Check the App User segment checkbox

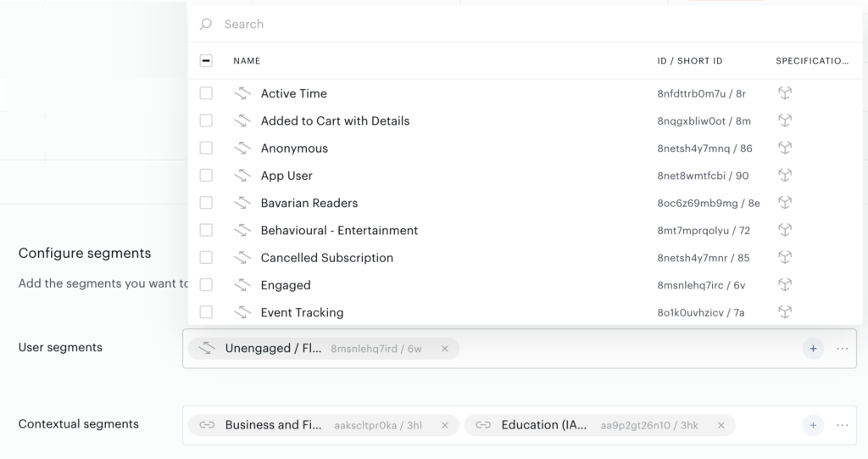(206, 175)
